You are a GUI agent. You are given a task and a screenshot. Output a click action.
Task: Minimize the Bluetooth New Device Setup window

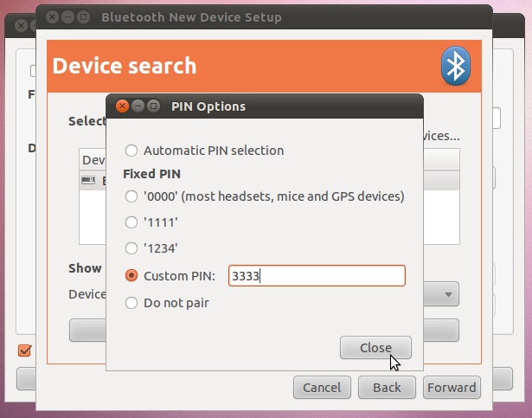click(69, 17)
